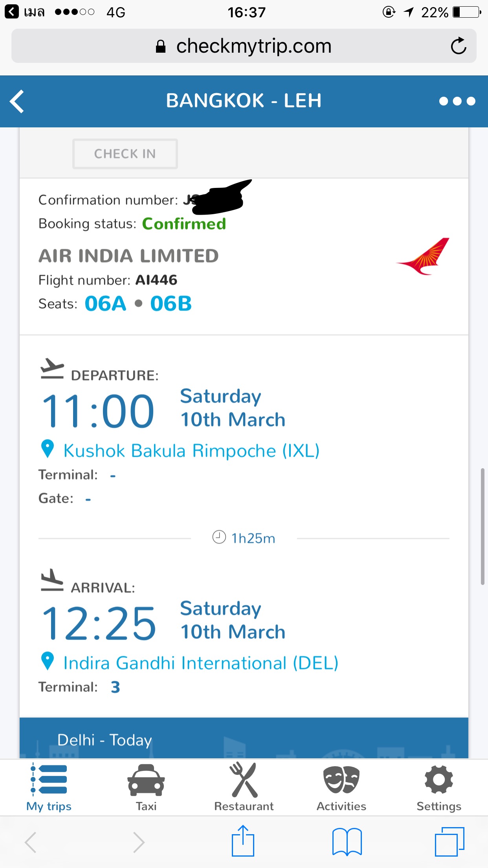
Task: Tap the back arrow in blue header
Action: click(x=17, y=101)
